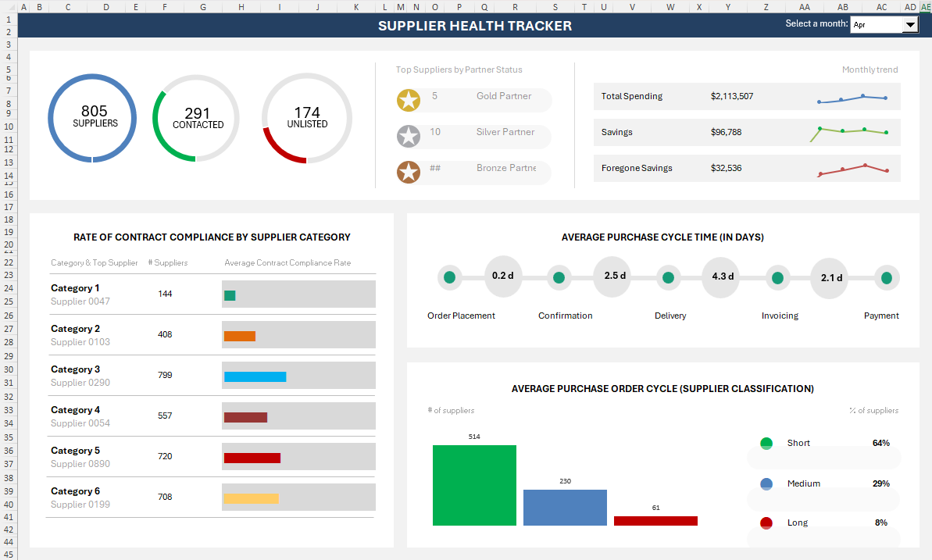
Task: Click the Savings value $96,788
Action: coord(726,132)
